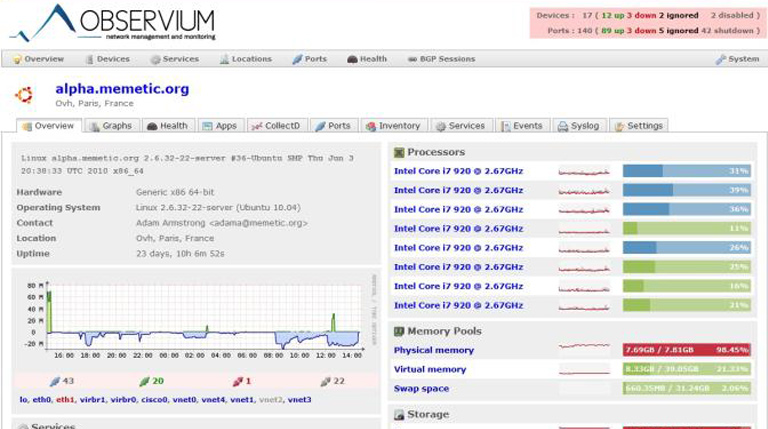Click the Ubuntu OS icon beside alpha.memetic.org
This screenshot has width=768, height=429.
(24, 95)
